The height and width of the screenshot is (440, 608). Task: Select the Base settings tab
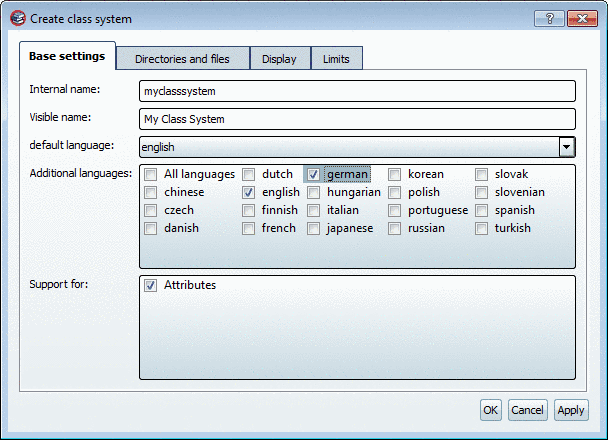point(68,56)
